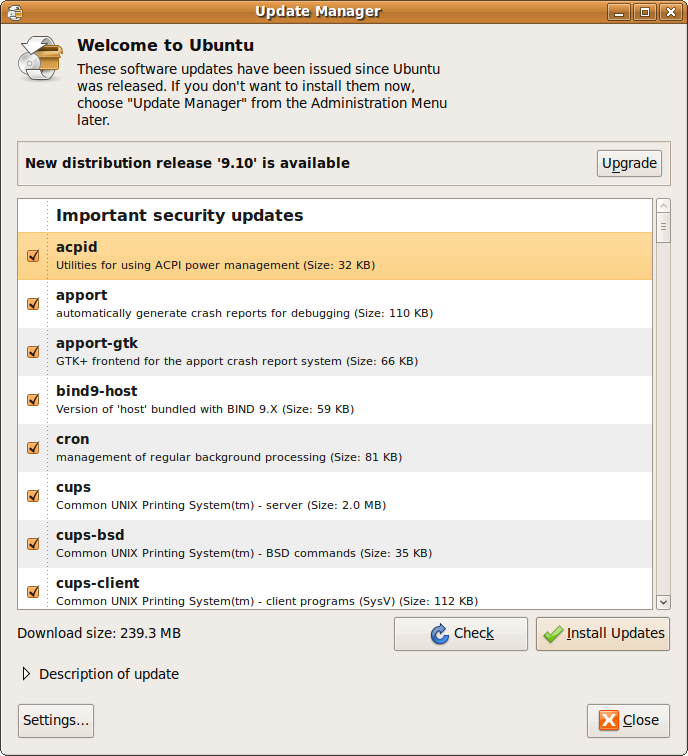This screenshot has height=756, width=688.
Task: Click scrollbar up arrow in updates list
Action: tap(663, 206)
